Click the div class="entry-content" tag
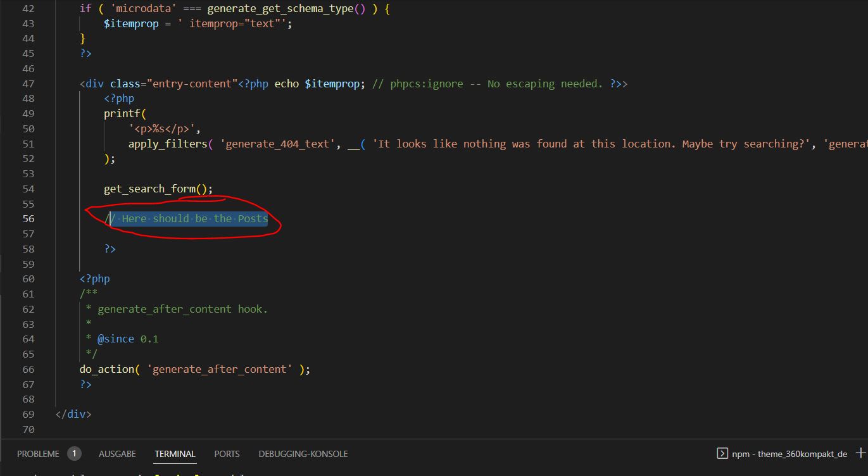Viewport: 868px width, 476px height. 158,84
